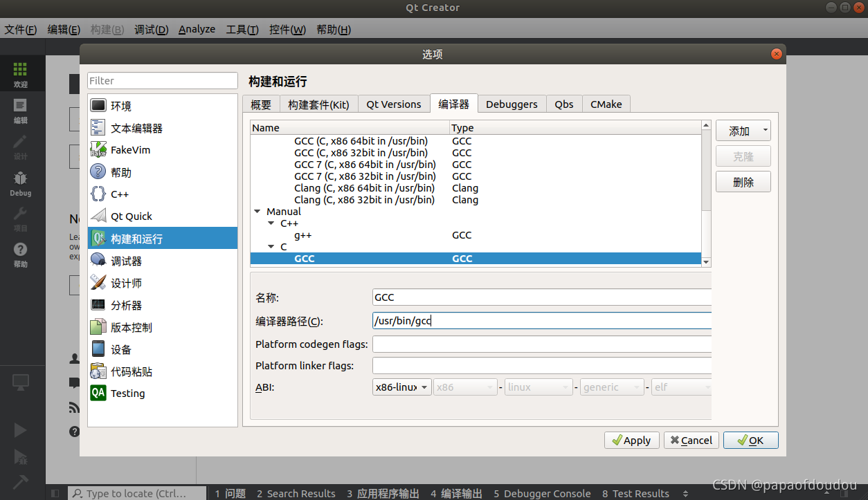Screen dimensions: 868x500
Task: Open the generic flavor dropdown
Action: [612, 387]
